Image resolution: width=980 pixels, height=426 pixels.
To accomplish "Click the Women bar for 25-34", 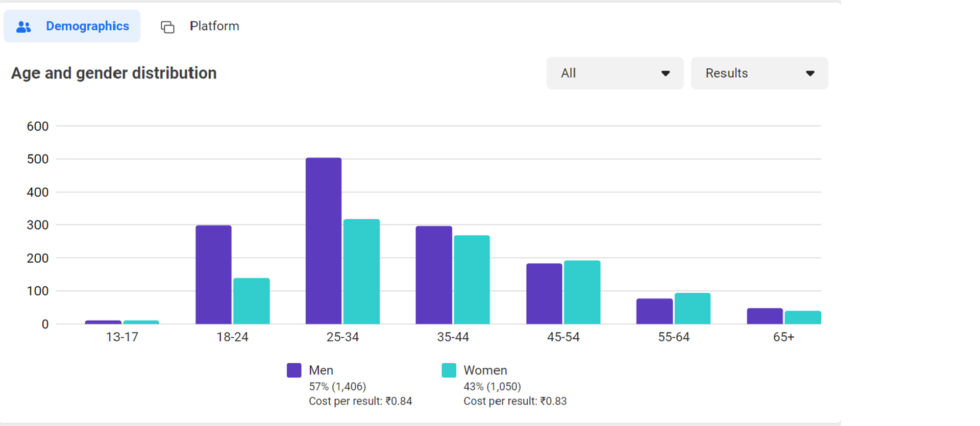I will coord(361,271).
